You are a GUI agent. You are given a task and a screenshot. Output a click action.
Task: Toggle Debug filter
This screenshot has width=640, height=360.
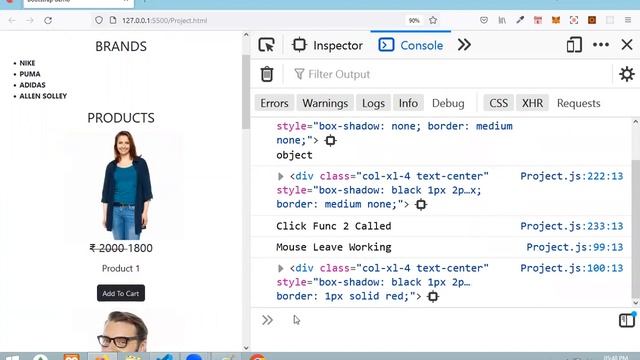448,103
